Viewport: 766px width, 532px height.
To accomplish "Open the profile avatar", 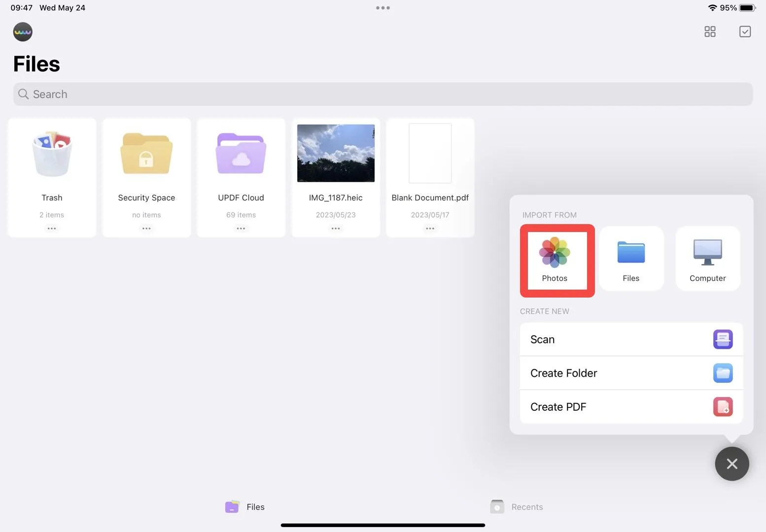I will (x=23, y=32).
